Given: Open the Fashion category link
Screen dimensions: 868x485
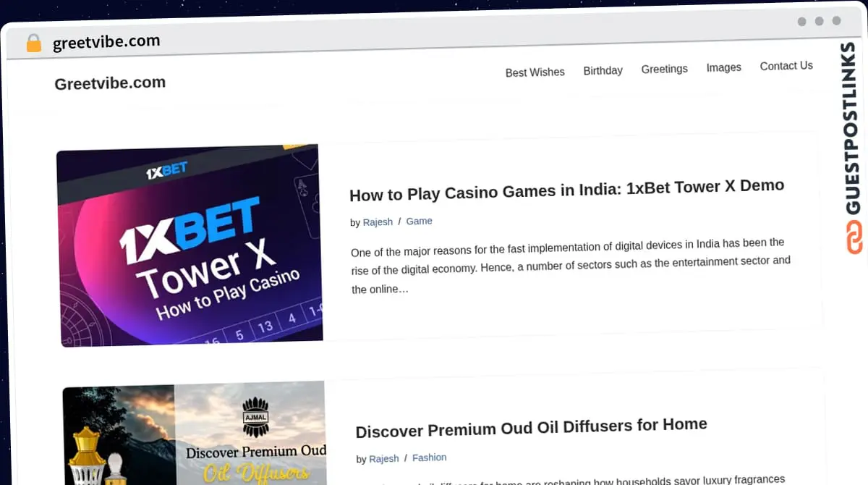Looking at the screenshot, I should point(429,457).
